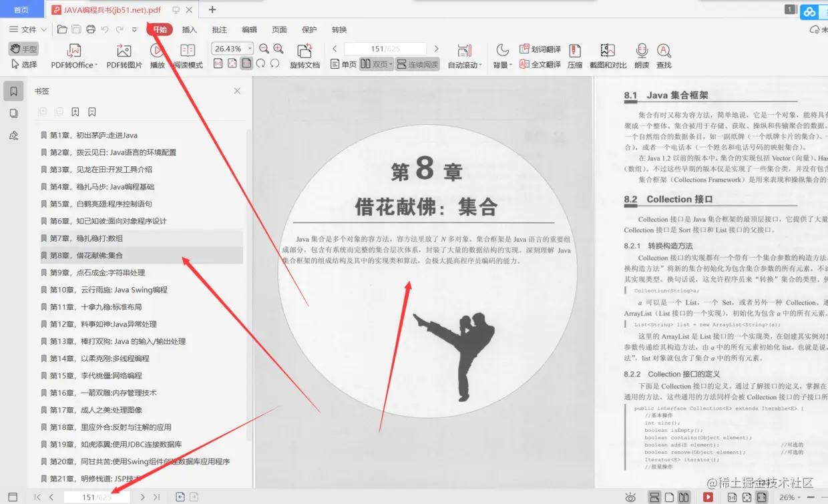828x504 pixels.
Task: Open bookmark 第18章, 里应外合:反射与注解的应用
Action: point(142,427)
